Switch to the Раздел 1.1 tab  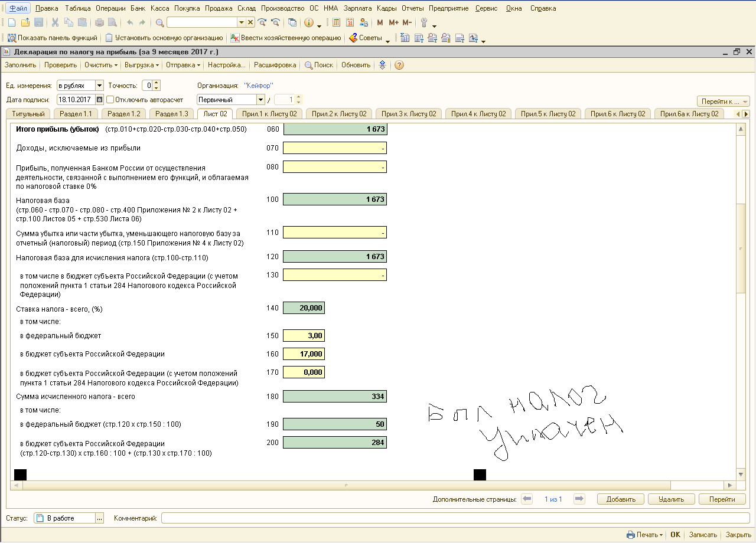(76, 114)
